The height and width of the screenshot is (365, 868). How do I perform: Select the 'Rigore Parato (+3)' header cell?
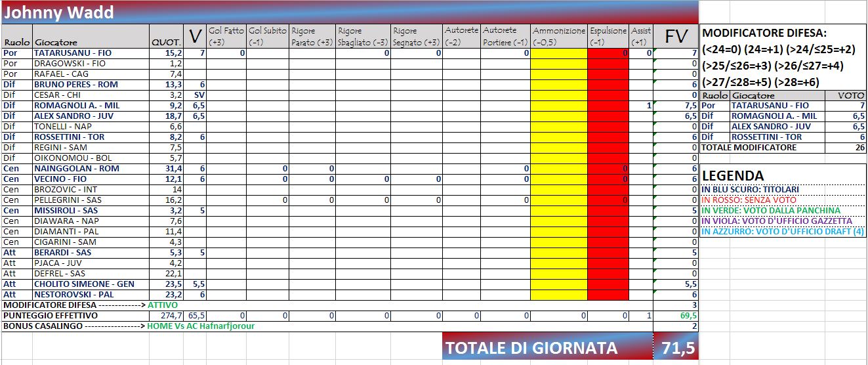coord(312,36)
